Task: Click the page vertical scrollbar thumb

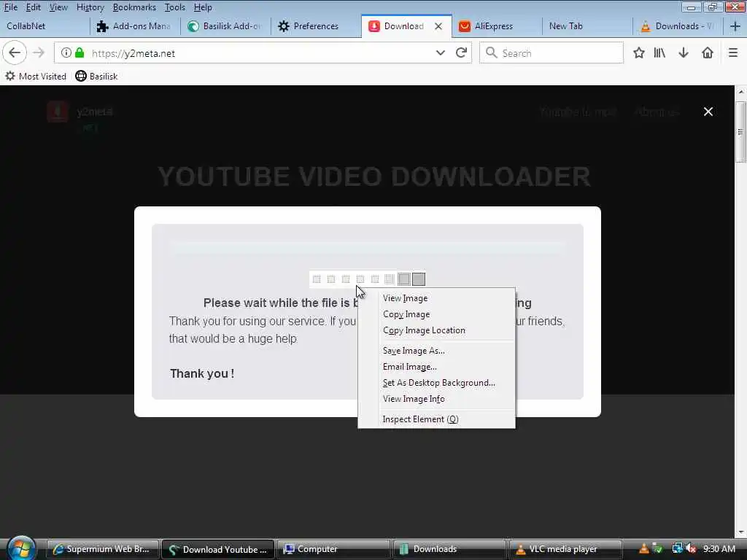Action: 741,132
